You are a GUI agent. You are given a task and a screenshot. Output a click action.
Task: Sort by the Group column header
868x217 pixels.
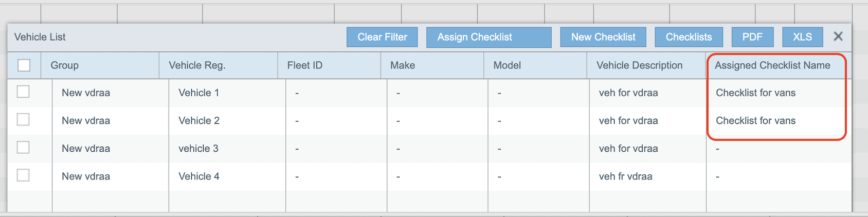coord(65,65)
